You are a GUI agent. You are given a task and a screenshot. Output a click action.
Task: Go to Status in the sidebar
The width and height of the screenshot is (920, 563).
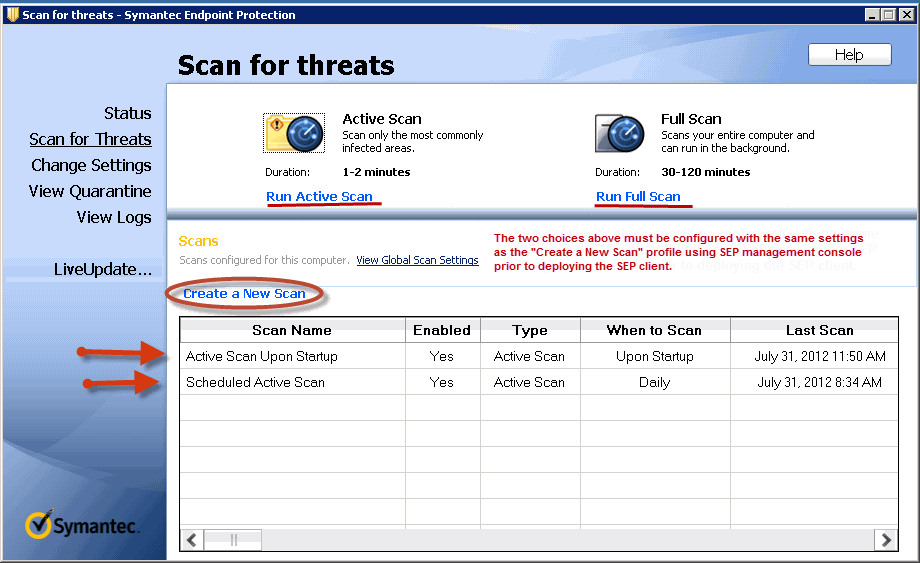(127, 114)
